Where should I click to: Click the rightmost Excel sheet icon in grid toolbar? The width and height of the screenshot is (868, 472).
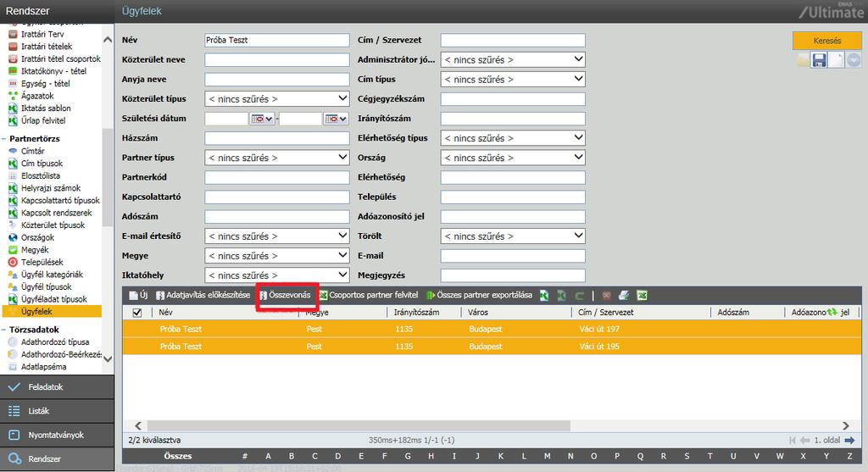[x=642, y=296]
